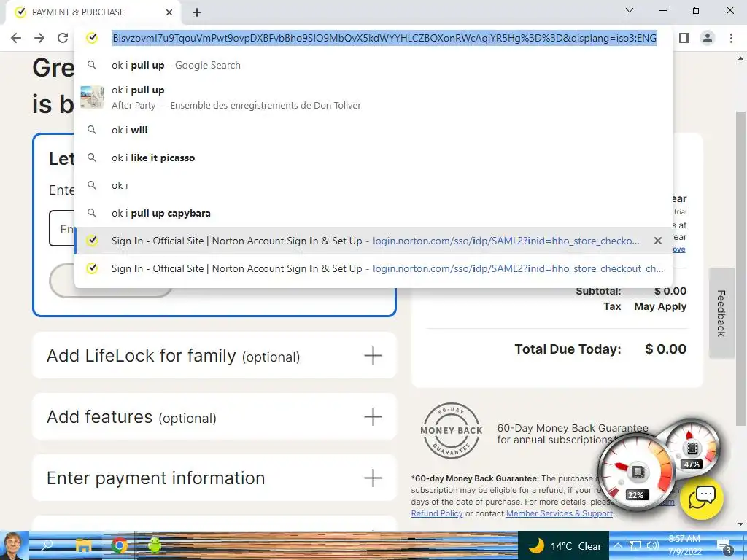This screenshot has width=747, height=560.
Task: Open the Android emulator taskbar icon
Action: coord(155,545)
